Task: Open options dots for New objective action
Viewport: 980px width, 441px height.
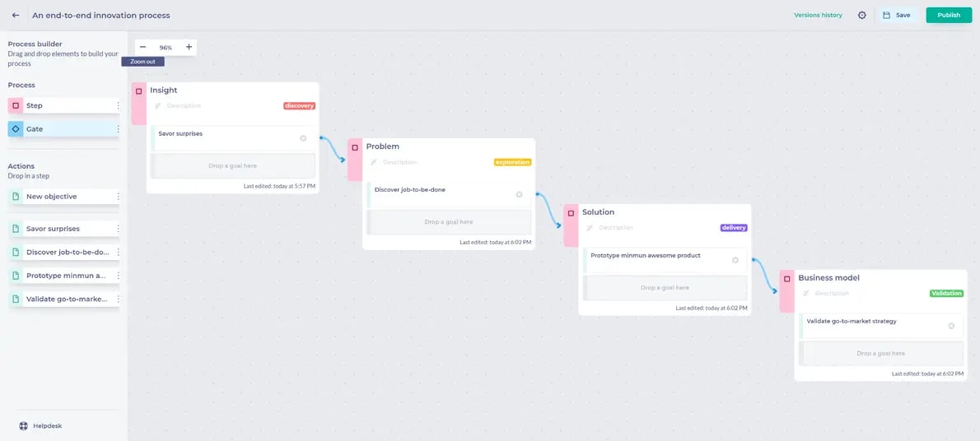Action: click(118, 196)
